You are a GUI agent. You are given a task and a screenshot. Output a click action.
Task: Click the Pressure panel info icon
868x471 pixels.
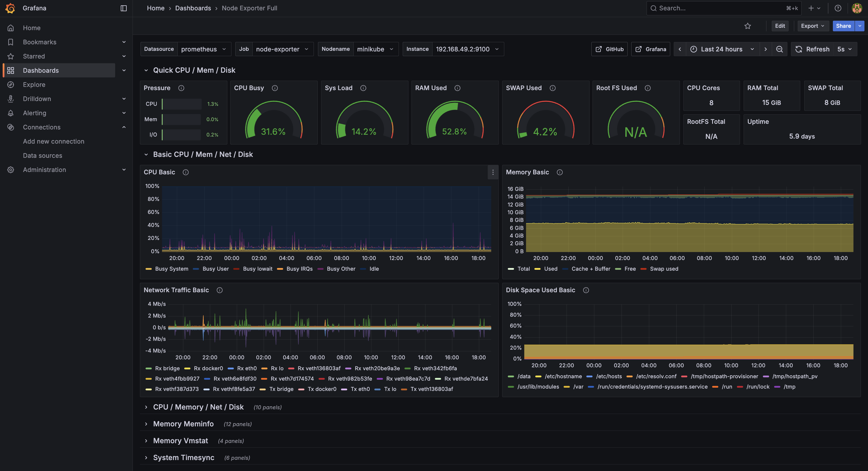[x=181, y=88]
